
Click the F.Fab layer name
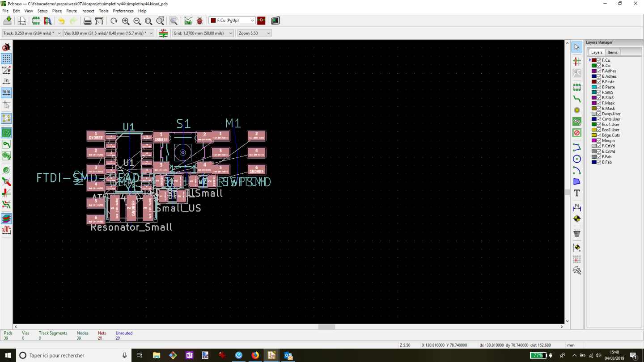pos(606,157)
